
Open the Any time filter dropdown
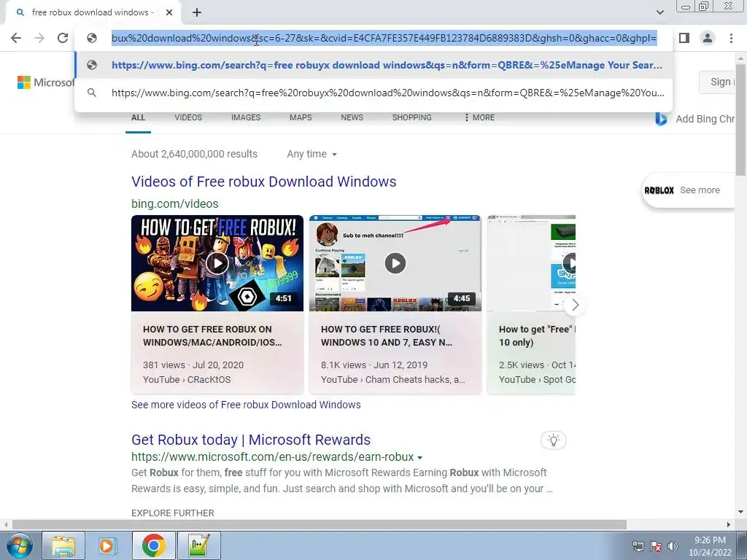click(x=312, y=155)
